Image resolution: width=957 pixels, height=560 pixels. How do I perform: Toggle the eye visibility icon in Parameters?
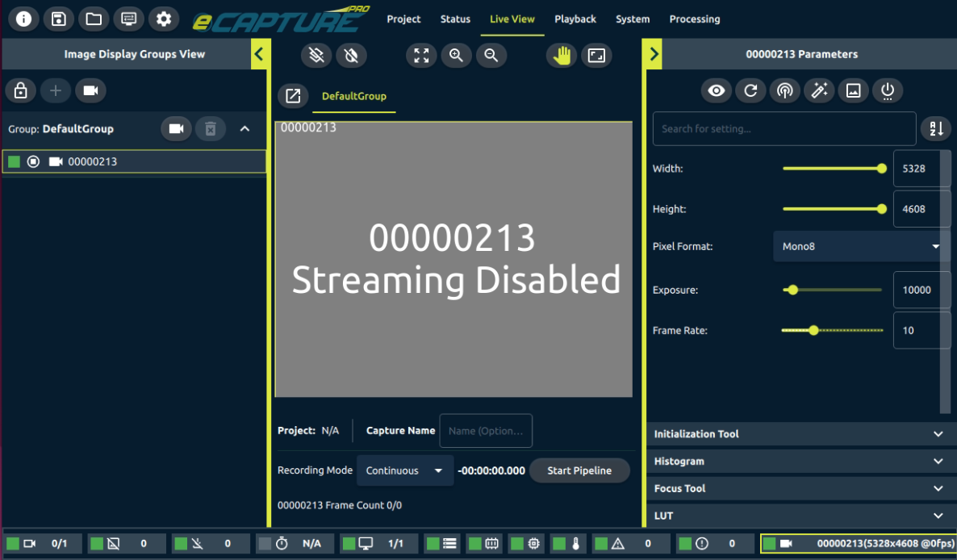coord(717,91)
